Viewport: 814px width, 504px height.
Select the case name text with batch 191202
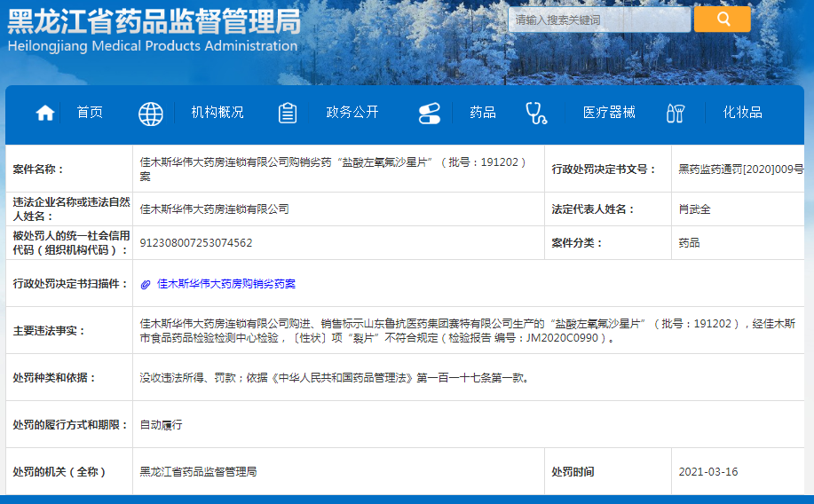(334, 169)
